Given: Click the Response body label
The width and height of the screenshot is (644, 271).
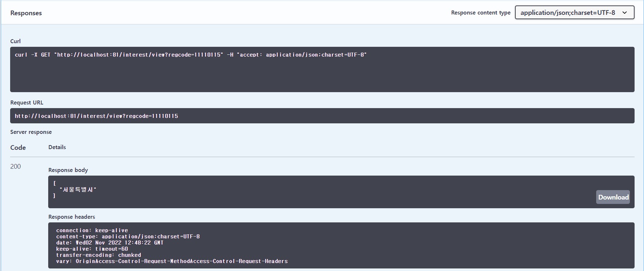Looking at the screenshot, I should [x=68, y=170].
